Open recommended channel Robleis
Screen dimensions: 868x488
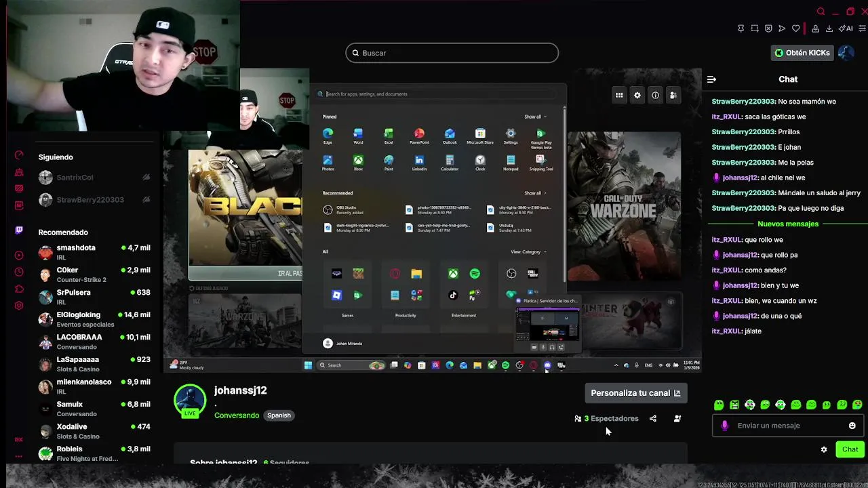point(94,453)
